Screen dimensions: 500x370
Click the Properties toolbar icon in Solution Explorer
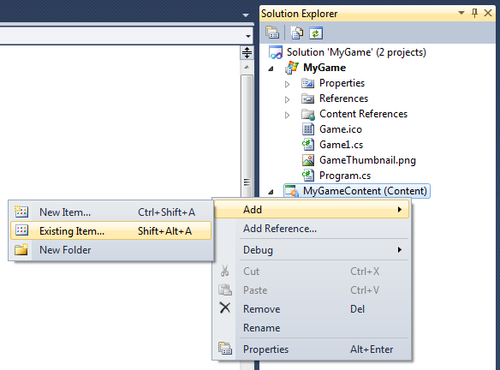(272, 33)
